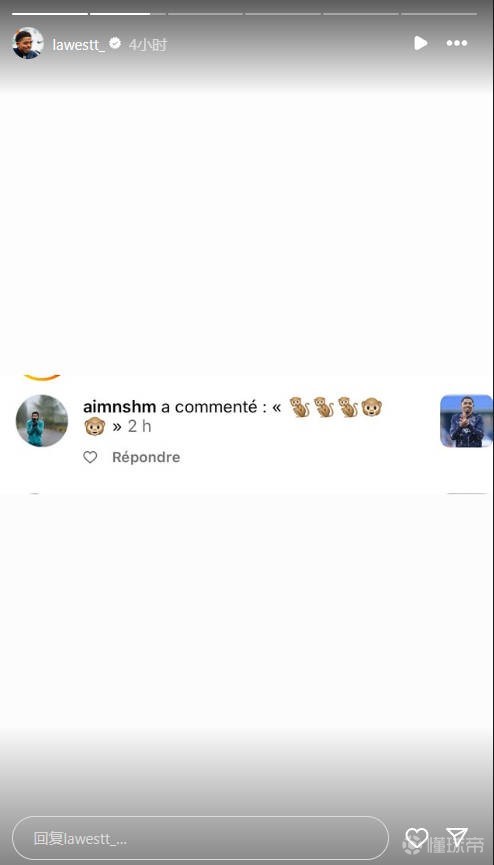The width and height of the screenshot is (494, 865).
Task: Go to the last story progress segment
Action: [439, 13]
